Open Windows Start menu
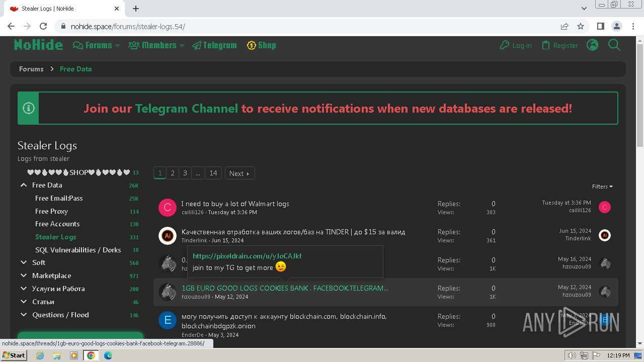Viewport: 644px width, 362px height. [x=14, y=355]
